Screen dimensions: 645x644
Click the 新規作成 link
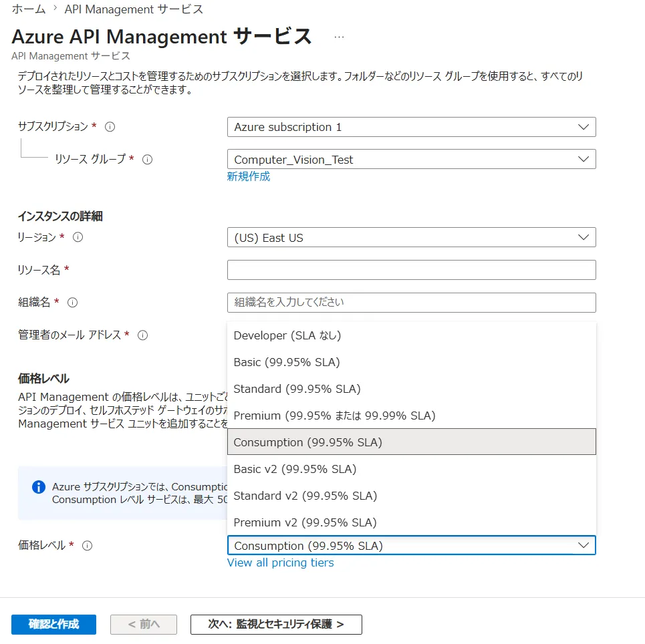pos(249,177)
